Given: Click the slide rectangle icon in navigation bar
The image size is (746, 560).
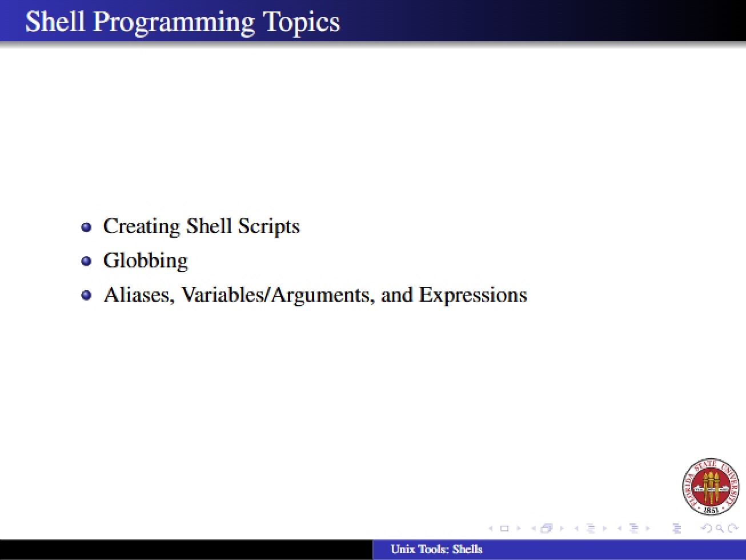Looking at the screenshot, I should coord(504,529).
